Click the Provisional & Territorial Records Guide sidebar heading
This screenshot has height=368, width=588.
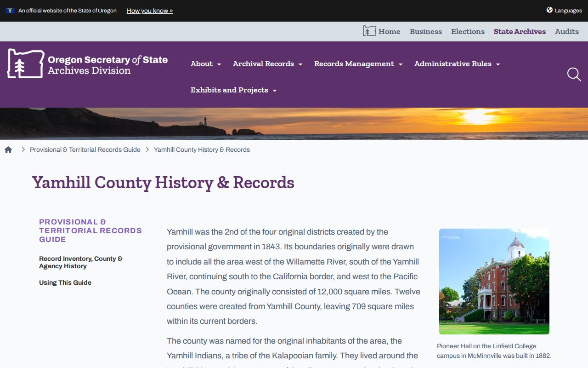pyautogui.click(x=90, y=230)
